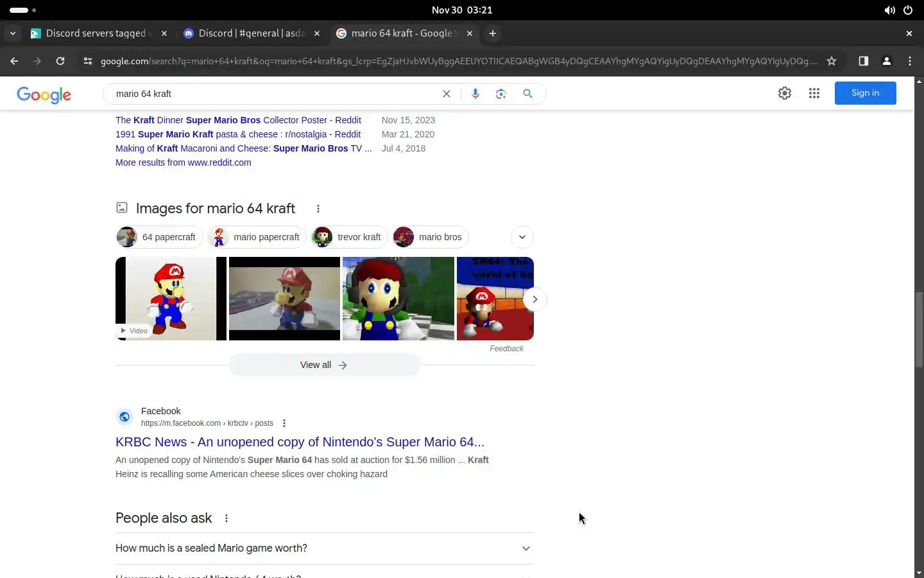Click the page vertical scrollbar thumb
The width and height of the screenshot is (924, 578).
click(x=919, y=329)
